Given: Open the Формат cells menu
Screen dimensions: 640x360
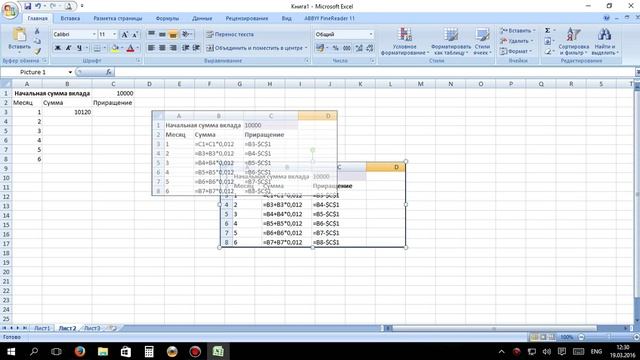Looking at the screenshot, I should tap(516, 51).
